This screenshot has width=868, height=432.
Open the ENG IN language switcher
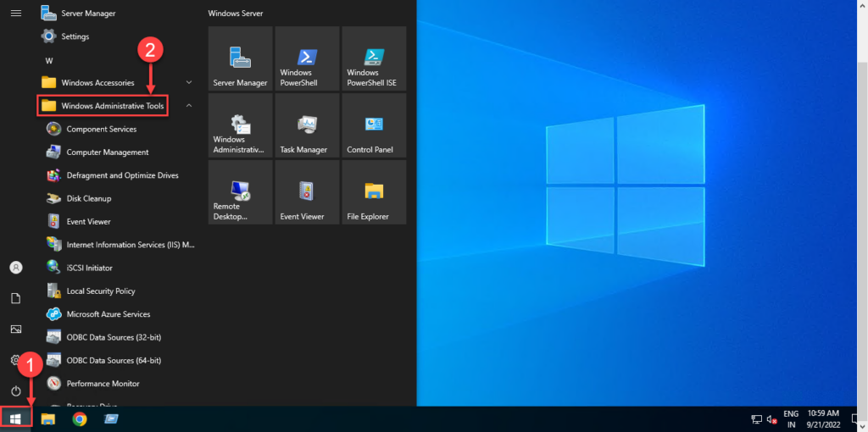pos(791,418)
